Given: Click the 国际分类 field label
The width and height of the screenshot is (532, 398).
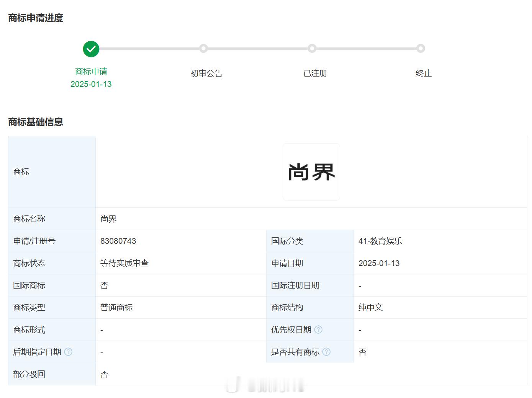Looking at the screenshot, I should (x=287, y=241).
